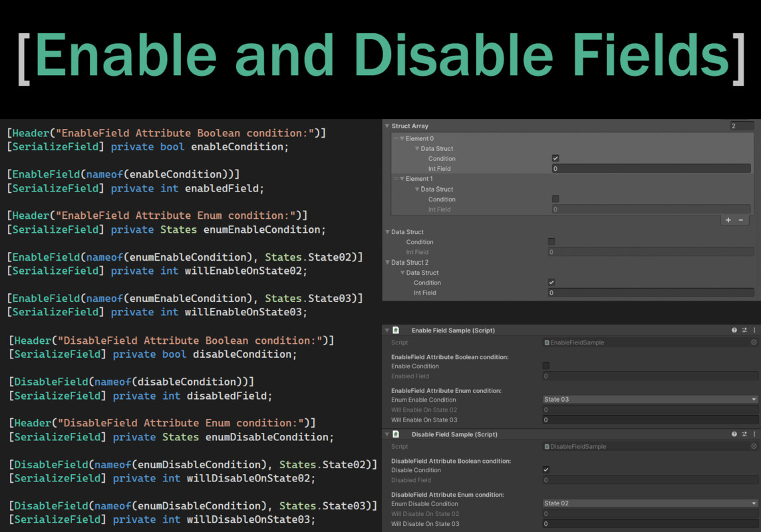
Task: Click "EnableField Attribute Enum condition:" inspector header
Action: 446,390
